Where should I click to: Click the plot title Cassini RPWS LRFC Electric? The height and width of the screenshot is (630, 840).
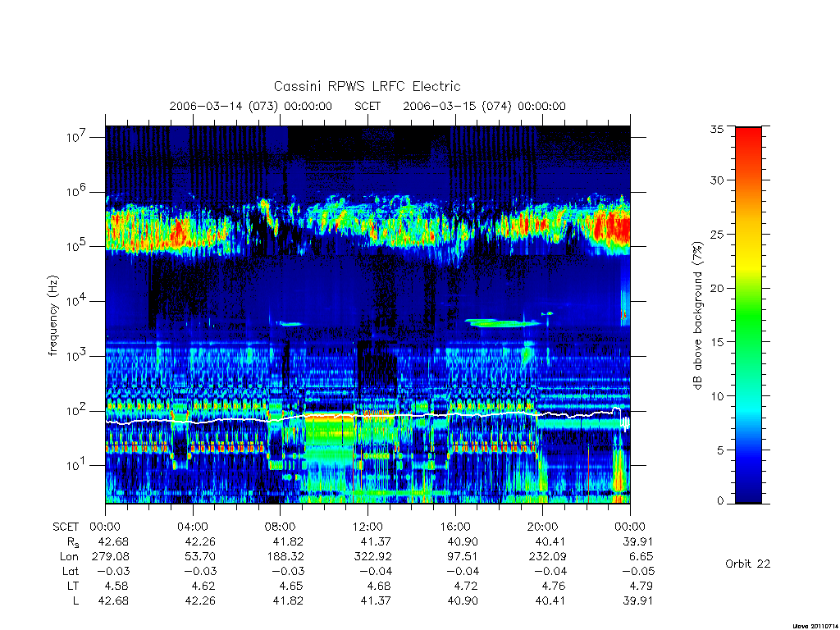point(367,86)
